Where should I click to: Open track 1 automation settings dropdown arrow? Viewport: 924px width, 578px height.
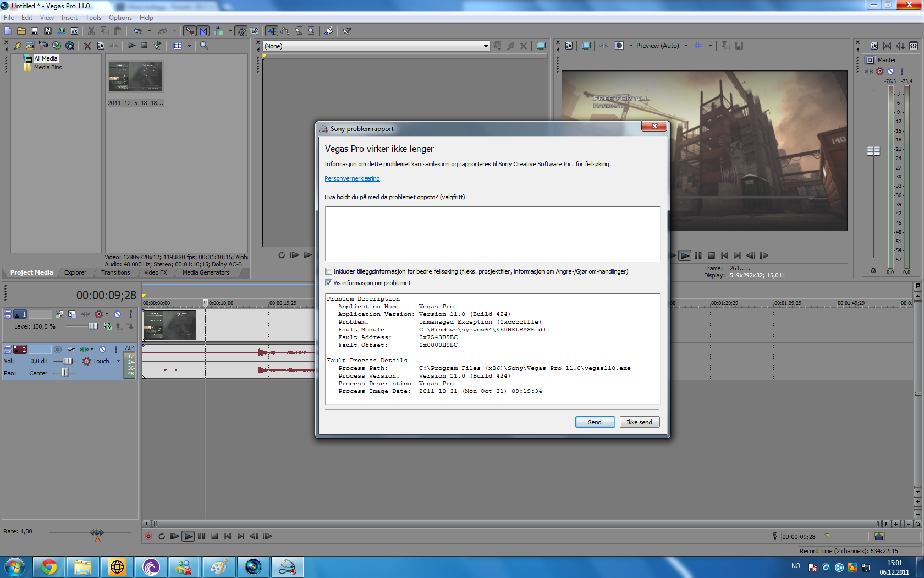tap(107, 314)
